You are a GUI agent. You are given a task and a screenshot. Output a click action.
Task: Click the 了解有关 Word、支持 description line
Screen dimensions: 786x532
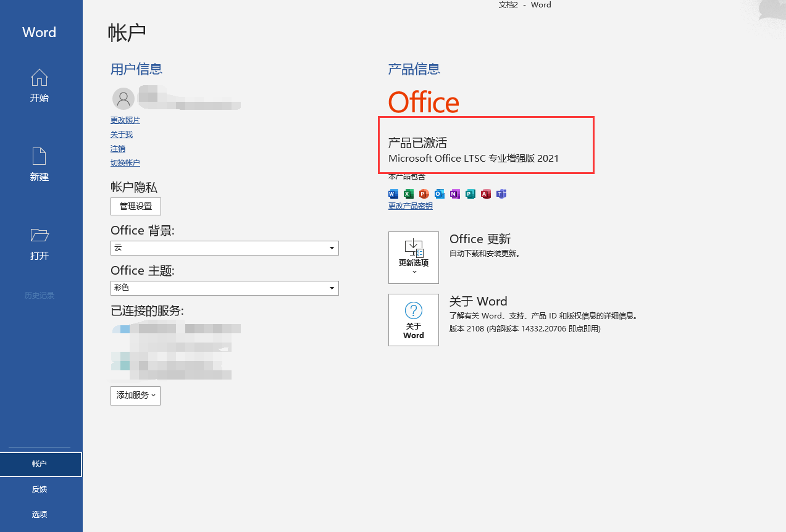pyautogui.click(x=543, y=316)
